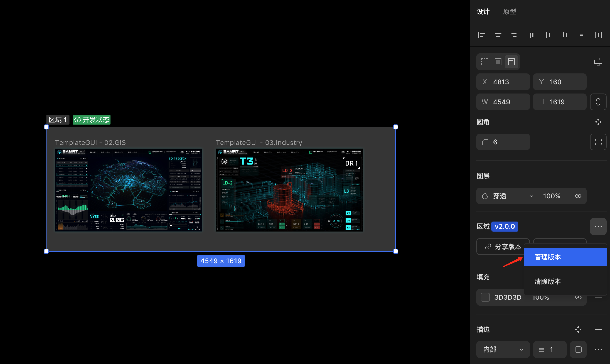This screenshot has width=610, height=364.
Task: Edit the layer opacity 100% value
Action: tap(552, 196)
